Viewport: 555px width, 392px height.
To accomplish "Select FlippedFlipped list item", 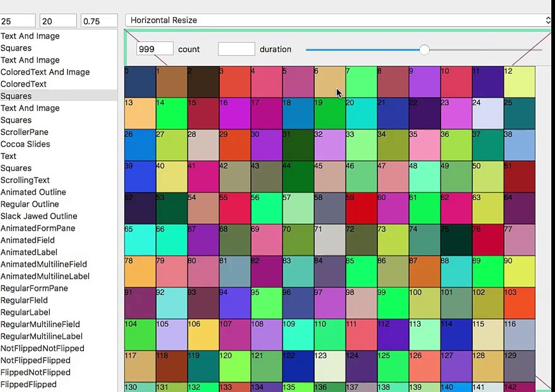I will [58, 384].
